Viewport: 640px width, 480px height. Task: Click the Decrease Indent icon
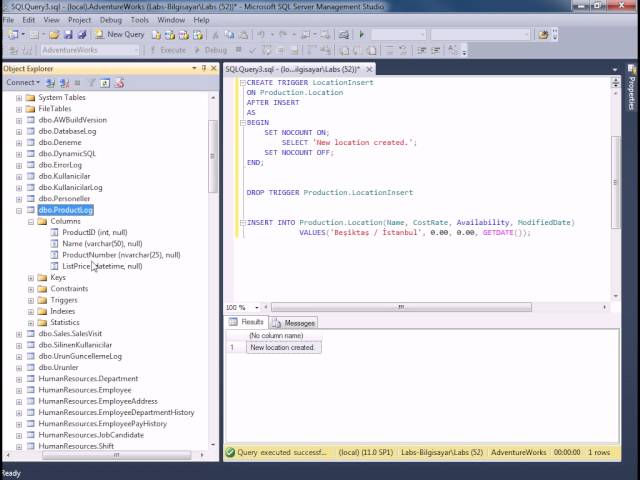click(x=422, y=50)
